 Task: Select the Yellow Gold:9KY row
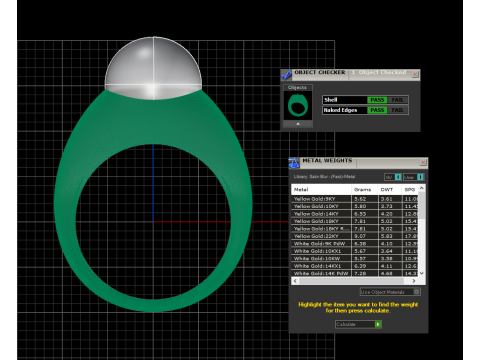355,199
